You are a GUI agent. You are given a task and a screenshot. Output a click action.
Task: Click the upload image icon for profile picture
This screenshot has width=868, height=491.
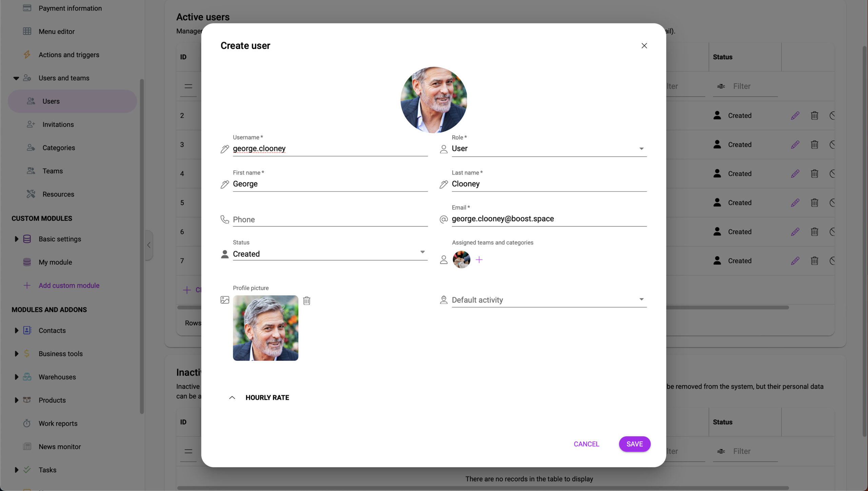tap(225, 300)
